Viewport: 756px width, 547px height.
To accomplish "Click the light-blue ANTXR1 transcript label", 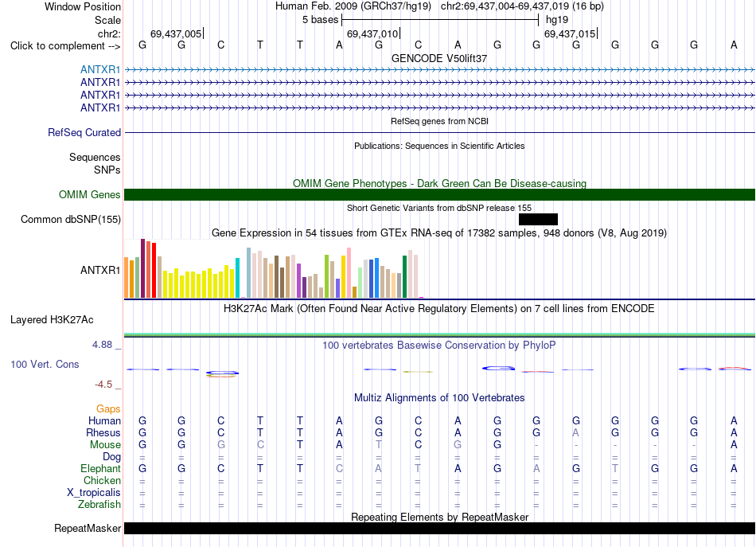I will 100,69.
